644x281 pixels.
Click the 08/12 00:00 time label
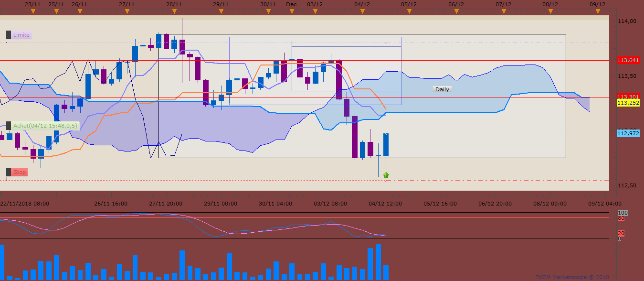coord(550,203)
